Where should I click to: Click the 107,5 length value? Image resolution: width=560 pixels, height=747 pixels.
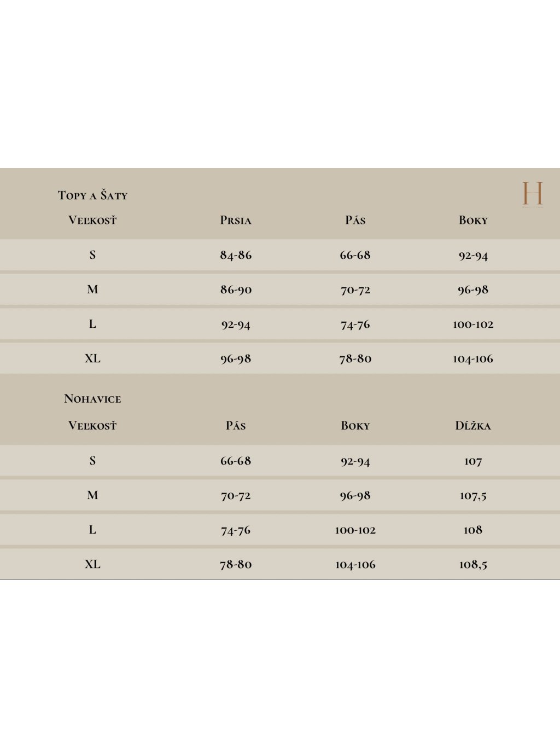(473, 495)
